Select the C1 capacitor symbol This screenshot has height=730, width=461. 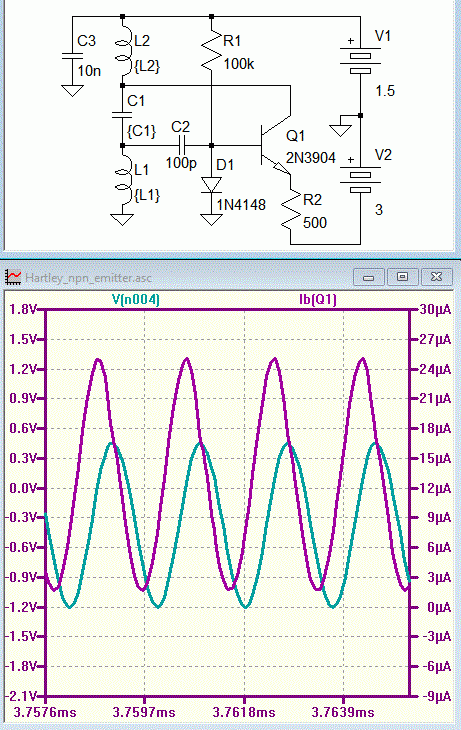click(122, 115)
